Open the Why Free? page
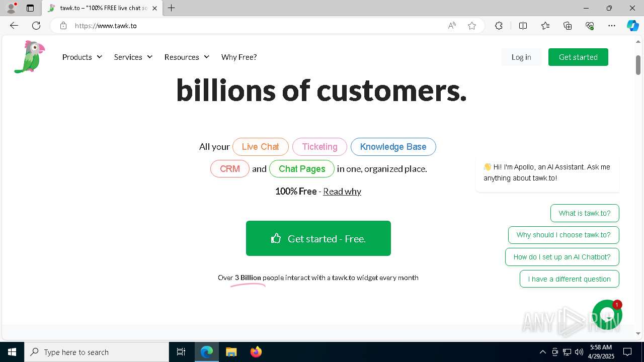 coord(239,57)
